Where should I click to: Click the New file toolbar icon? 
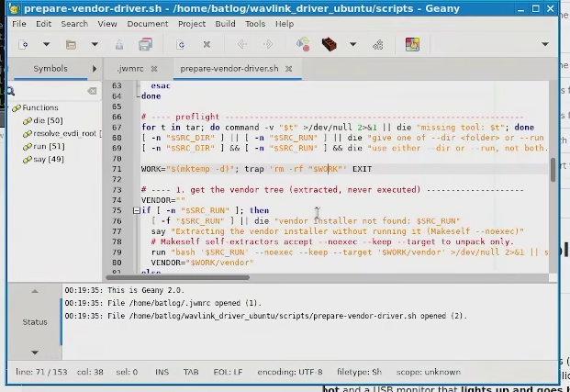[x=23, y=44]
